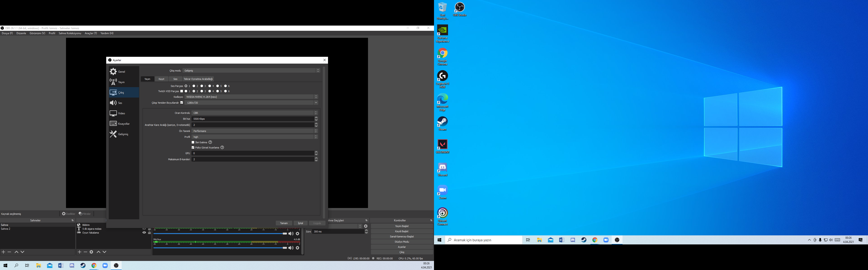Toggle visibility eye for Oyun Yakalama

(144, 232)
